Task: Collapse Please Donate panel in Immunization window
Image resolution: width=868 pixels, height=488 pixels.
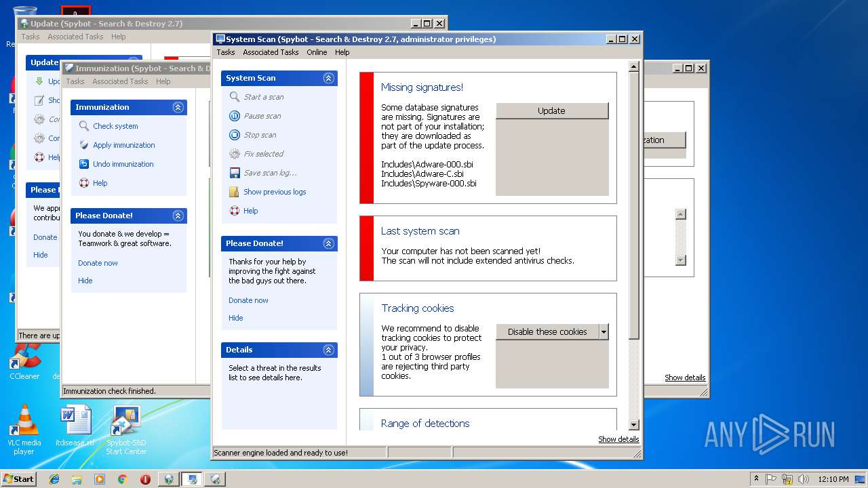Action: point(178,216)
